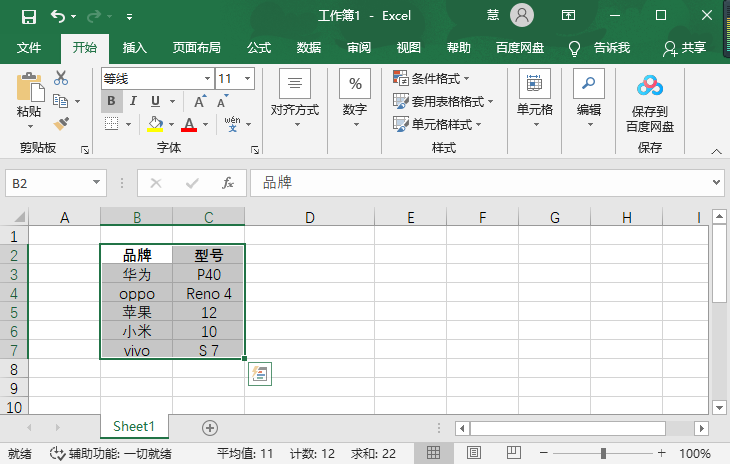The image size is (730, 464).
Task: Open the 百度网盘 tab
Action: [520, 47]
